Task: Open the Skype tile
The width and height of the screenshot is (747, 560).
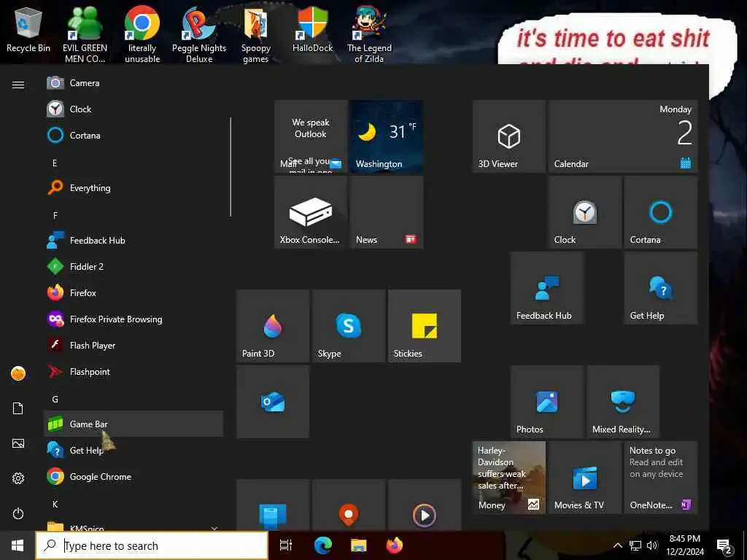Action: 348,326
